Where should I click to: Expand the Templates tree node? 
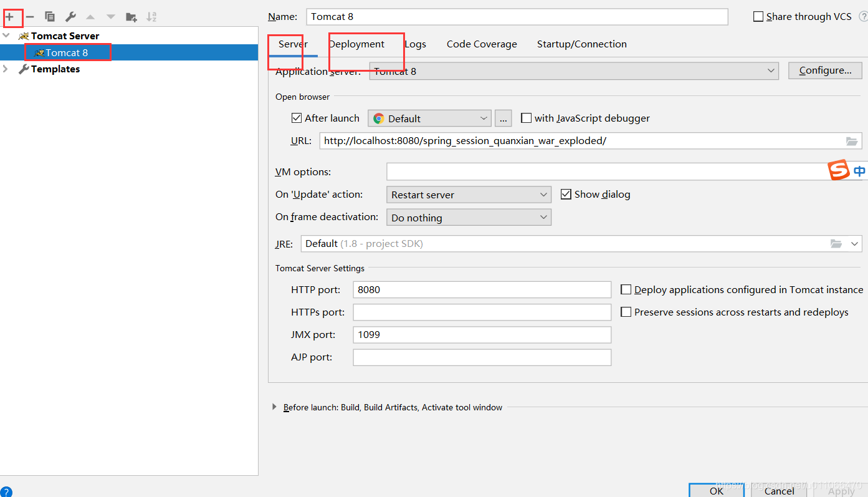[x=6, y=69]
